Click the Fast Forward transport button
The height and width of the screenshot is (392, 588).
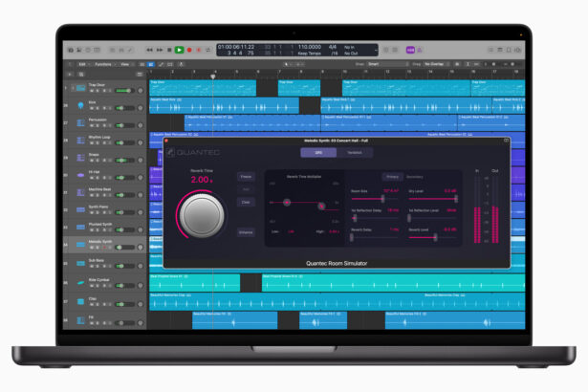(160, 50)
